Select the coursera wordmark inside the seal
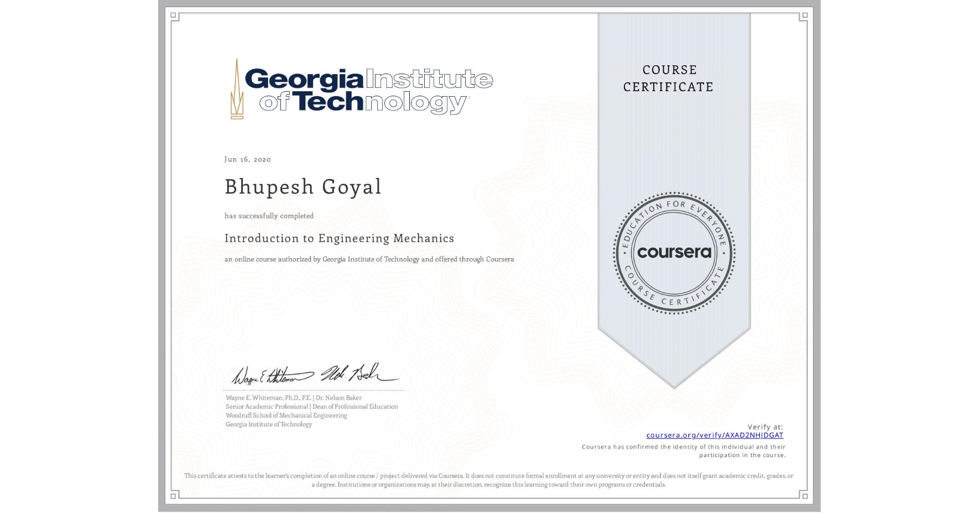980x513 pixels. (674, 253)
